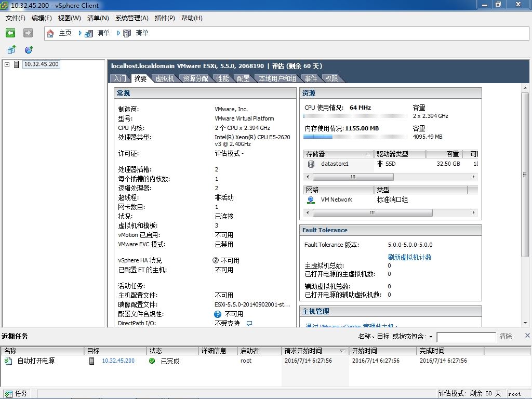Screen dimensions: 532x399
Task: Click the 完成时间 column header
Action: 450,351
